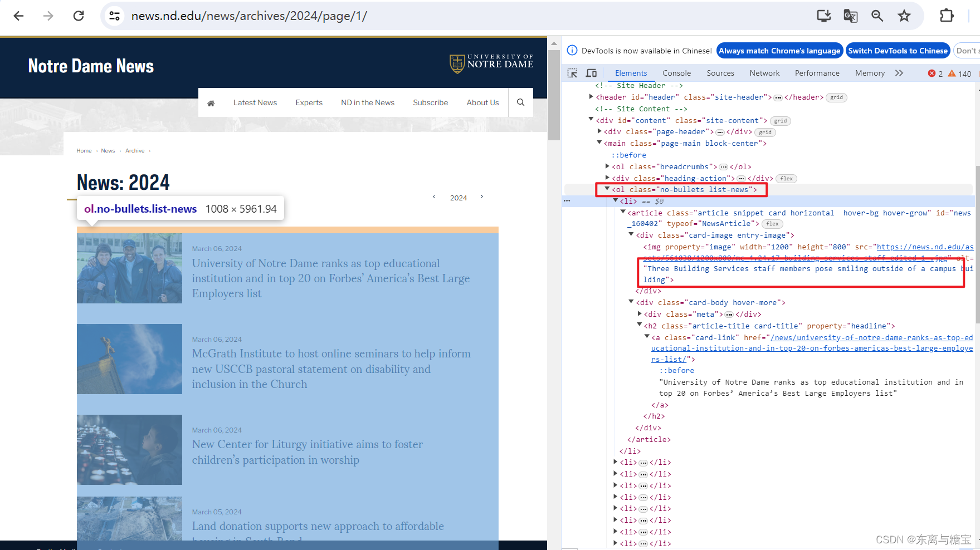Reload the page with refresh icon
This screenshot has height=550, width=980.
[x=79, y=16]
